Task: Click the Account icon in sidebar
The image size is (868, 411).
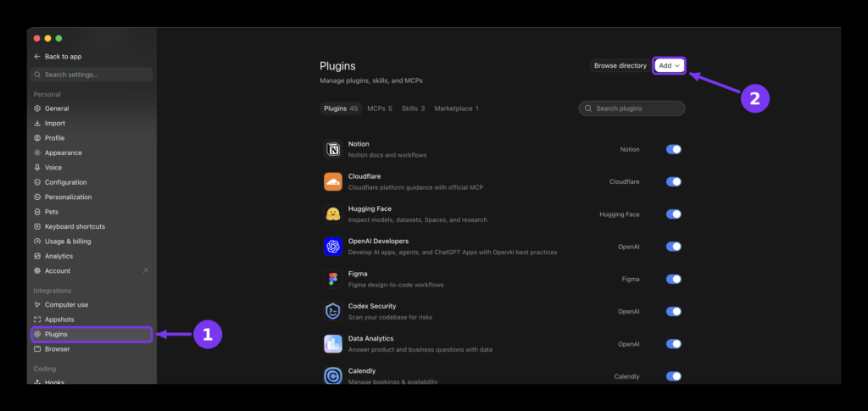Action: 37,270
